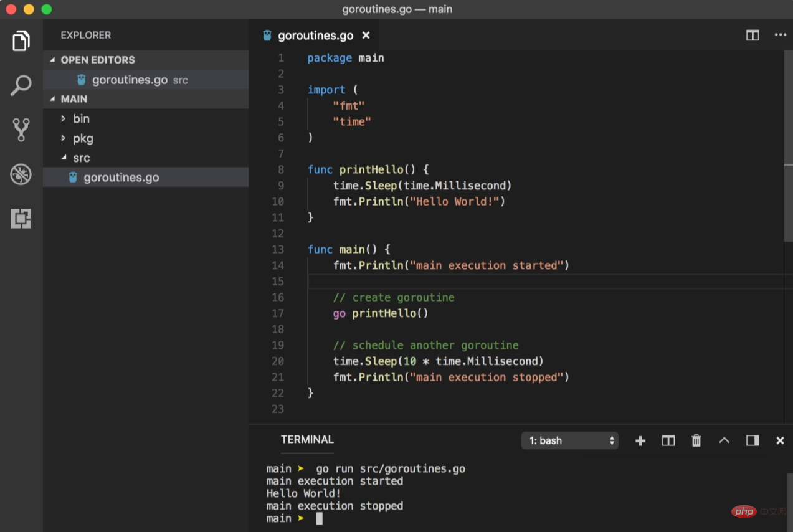Open the Explorer view in activity bar
The image size is (793, 532).
pos(21,41)
